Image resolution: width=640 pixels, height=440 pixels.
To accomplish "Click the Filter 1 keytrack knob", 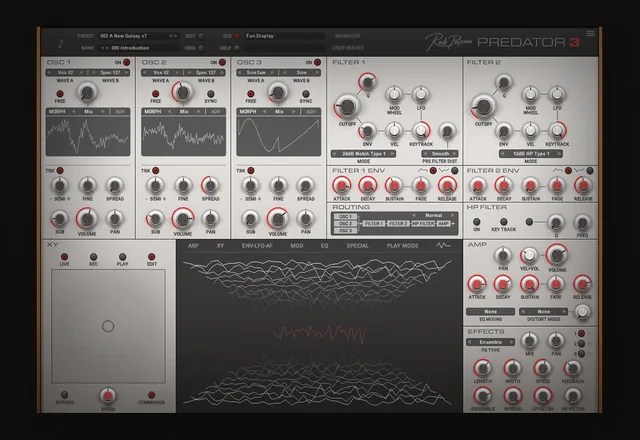I will [x=420, y=131].
